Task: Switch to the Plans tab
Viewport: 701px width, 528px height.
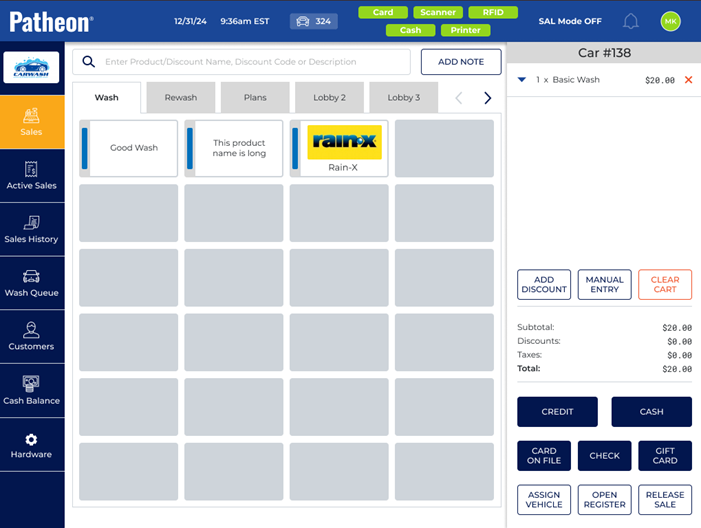Action: (x=255, y=98)
